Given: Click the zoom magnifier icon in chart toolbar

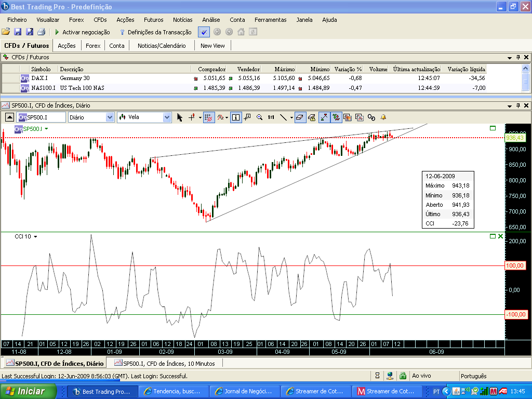Looking at the screenshot, I should point(260,117).
